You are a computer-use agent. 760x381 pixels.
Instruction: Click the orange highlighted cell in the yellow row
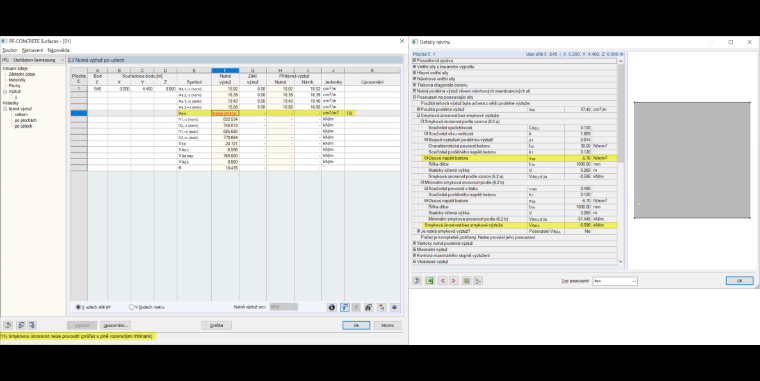click(225, 113)
